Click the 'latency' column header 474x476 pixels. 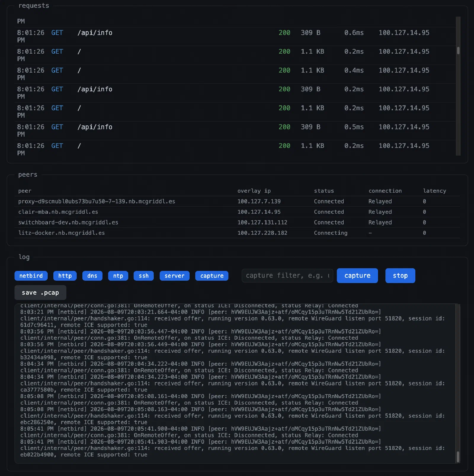click(435, 191)
